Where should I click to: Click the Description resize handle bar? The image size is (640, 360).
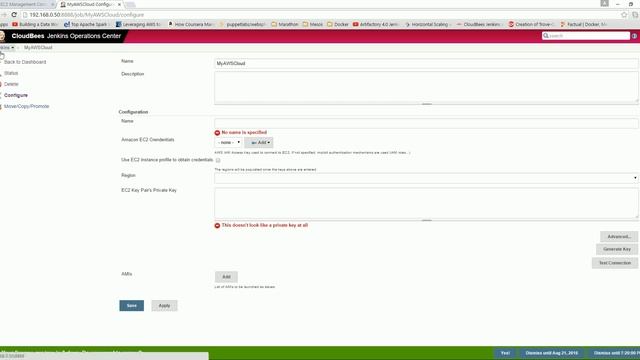[427, 104]
